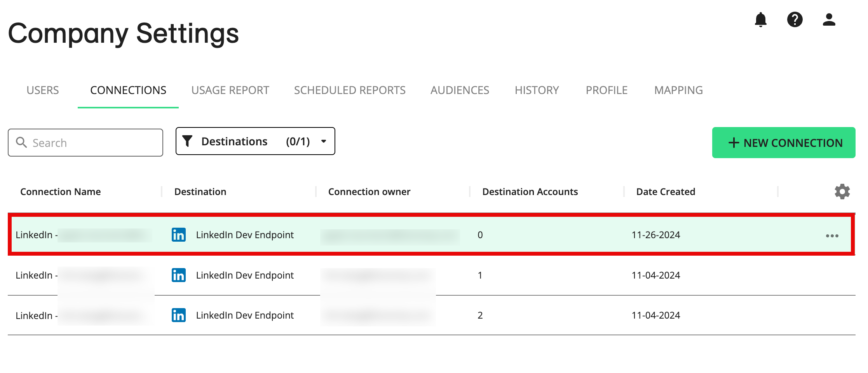Sort by Destination Accounts column header
The image size is (868, 373).
(530, 192)
